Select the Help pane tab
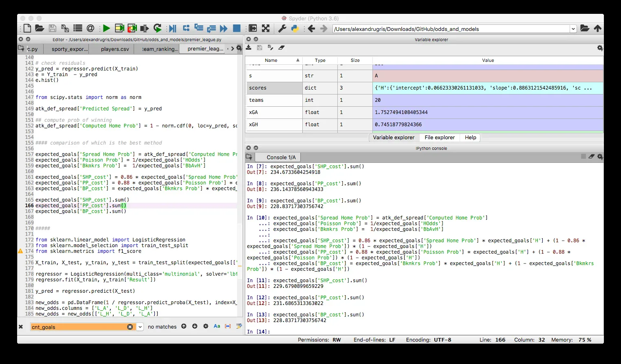 tap(471, 138)
